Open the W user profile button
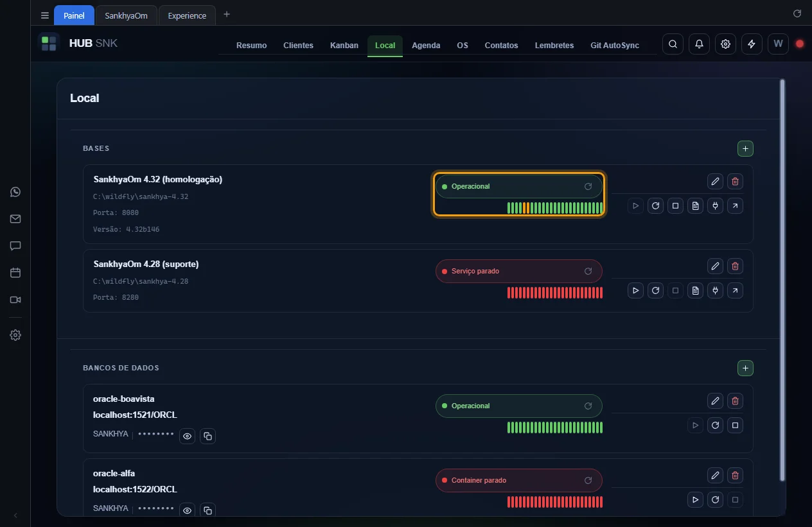Image resolution: width=812 pixels, height=527 pixels. tap(778, 44)
